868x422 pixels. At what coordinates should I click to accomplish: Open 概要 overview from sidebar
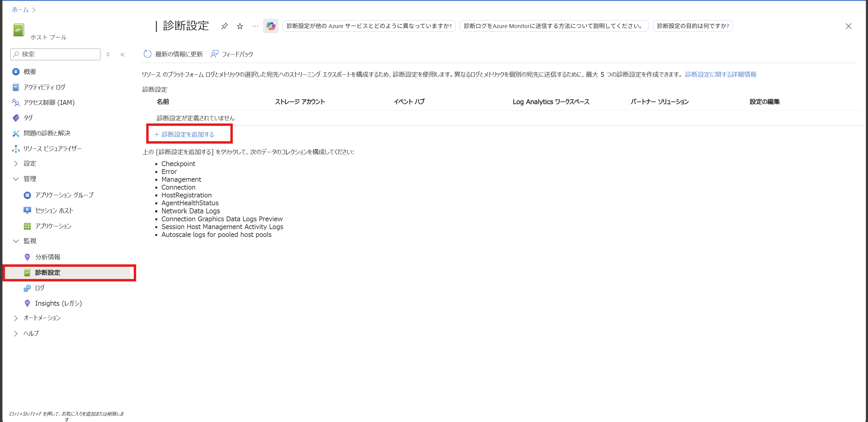(30, 72)
